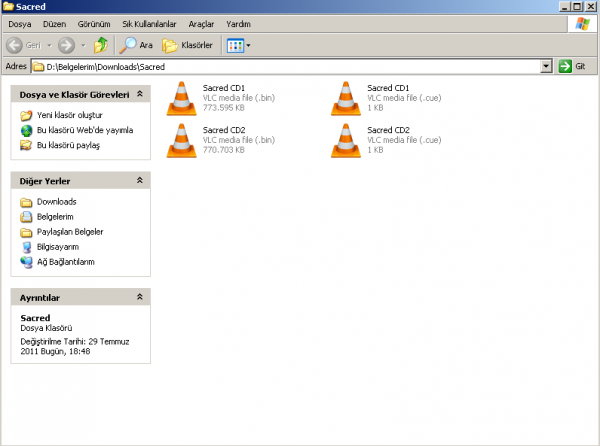The width and height of the screenshot is (600, 446).
Task: Click the Bilgisayarım computer icon
Action: (x=26, y=247)
